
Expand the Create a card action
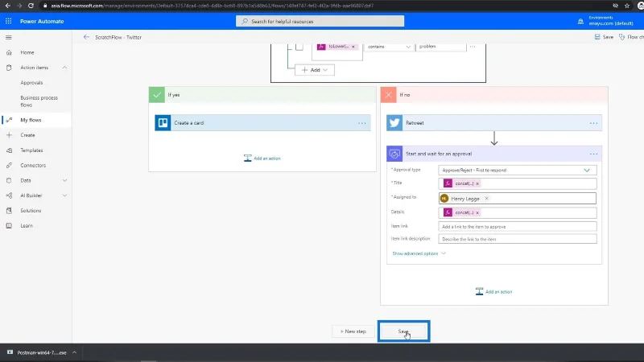tap(262, 123)
